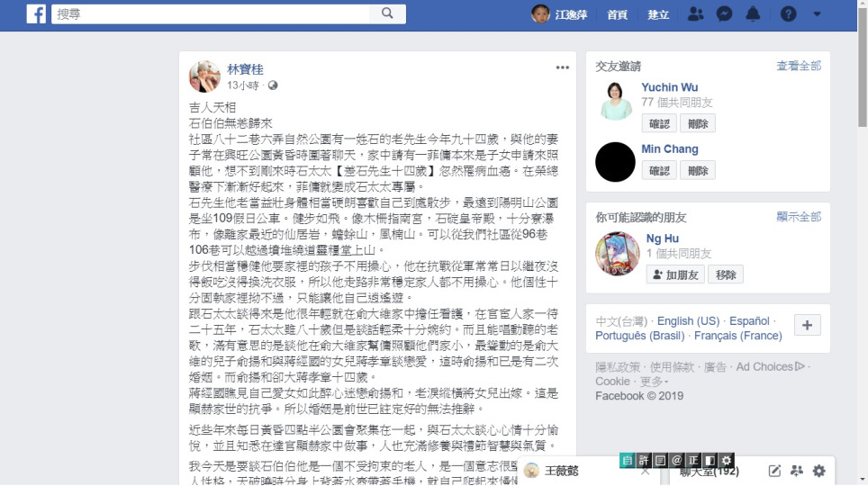Image resolution: width=868 pixels, height=486 pixels.
Task: Expand the account dropdown arrow in the top bar
Action: 817,13
